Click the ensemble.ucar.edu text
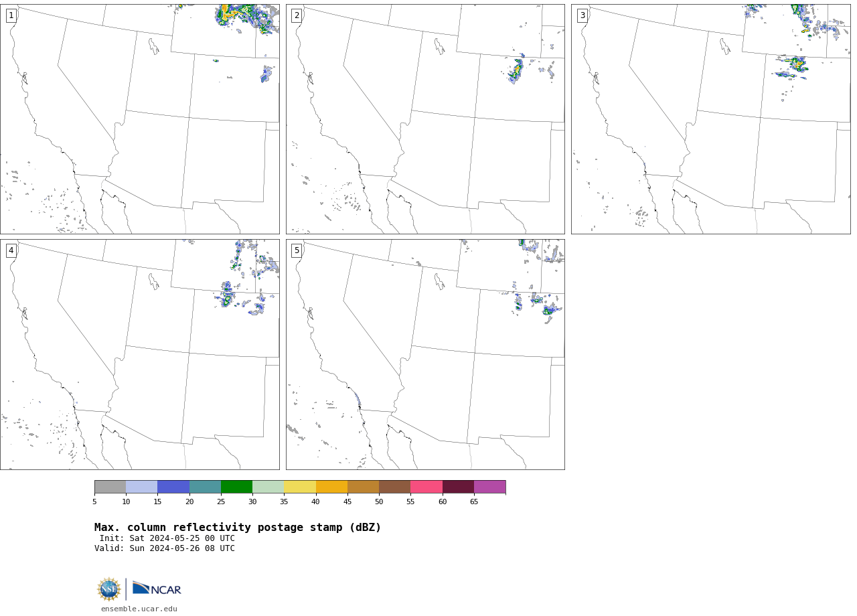This screenshot has height=616, width=857. pos(139,609)
